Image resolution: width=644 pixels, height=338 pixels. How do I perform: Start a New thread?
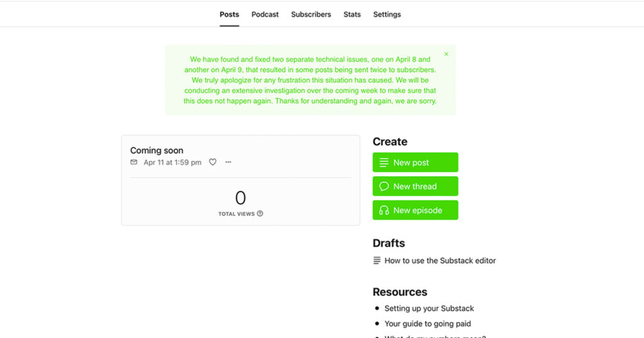415,187
